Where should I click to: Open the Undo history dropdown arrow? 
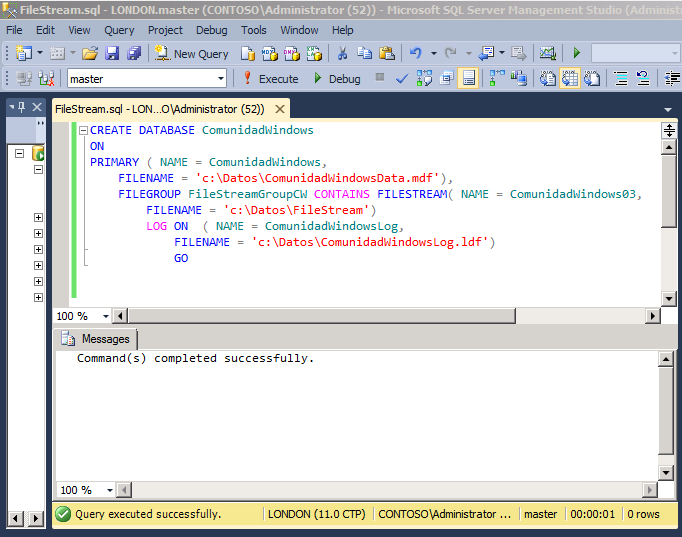(x=434, y=53)
